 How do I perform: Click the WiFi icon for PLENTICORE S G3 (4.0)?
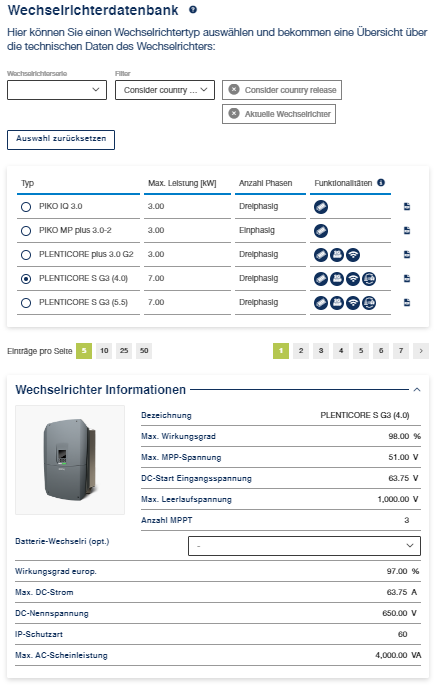[x=353, y=279]
